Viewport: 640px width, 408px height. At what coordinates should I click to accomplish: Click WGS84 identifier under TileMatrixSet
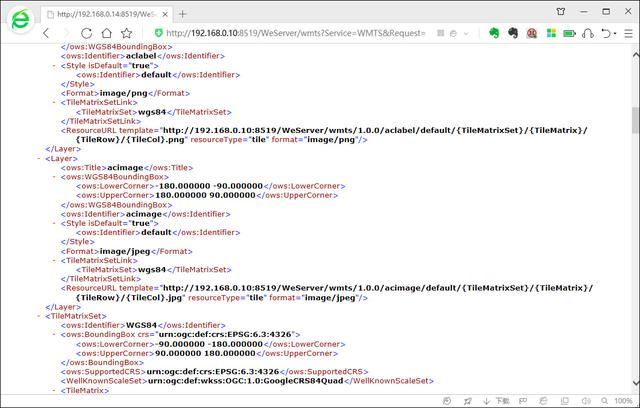pyautogui.click(x=141, y=325)
